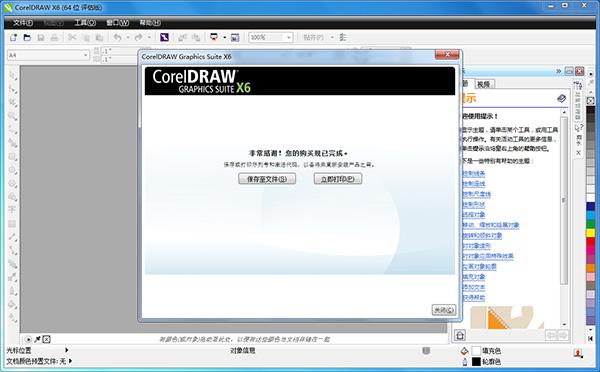The width and height of the screenshot is (600, 372).
Task: Switch to the 视频 tab in Hints
Action: coord(484,84)
